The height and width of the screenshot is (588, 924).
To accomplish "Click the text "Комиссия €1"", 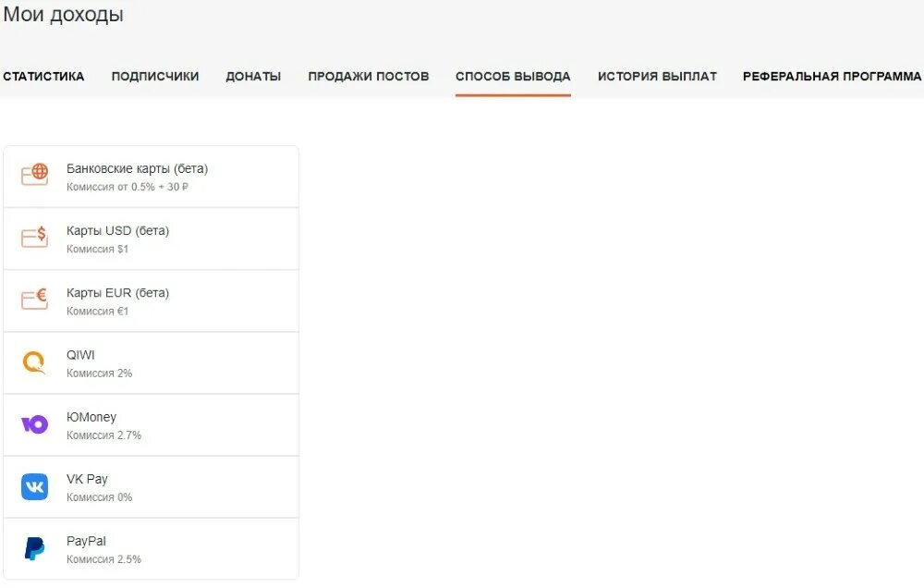I will coord(97,311).
